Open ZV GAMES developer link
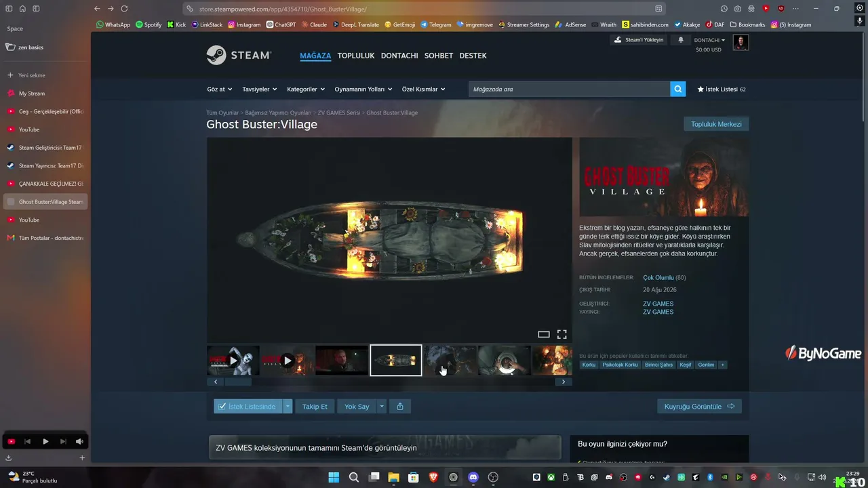Viewport: 868px width, 488px height. click(x=658, y=304)
